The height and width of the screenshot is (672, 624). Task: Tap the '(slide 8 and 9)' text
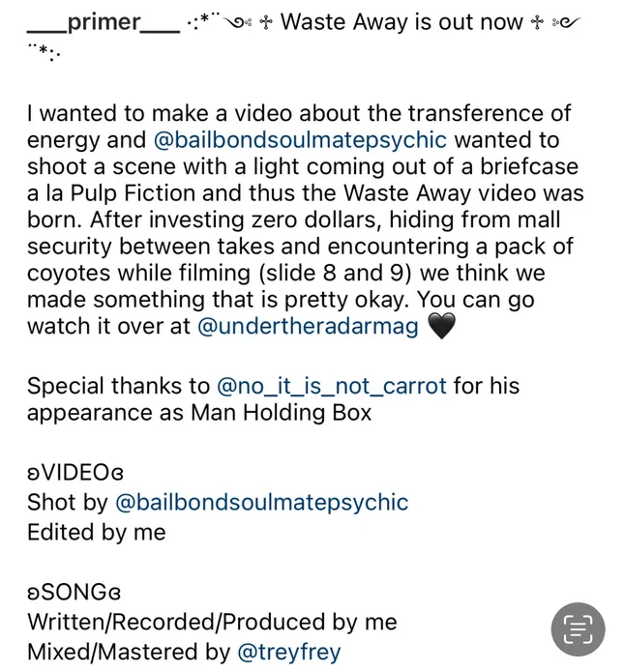[x=336, y=273]
